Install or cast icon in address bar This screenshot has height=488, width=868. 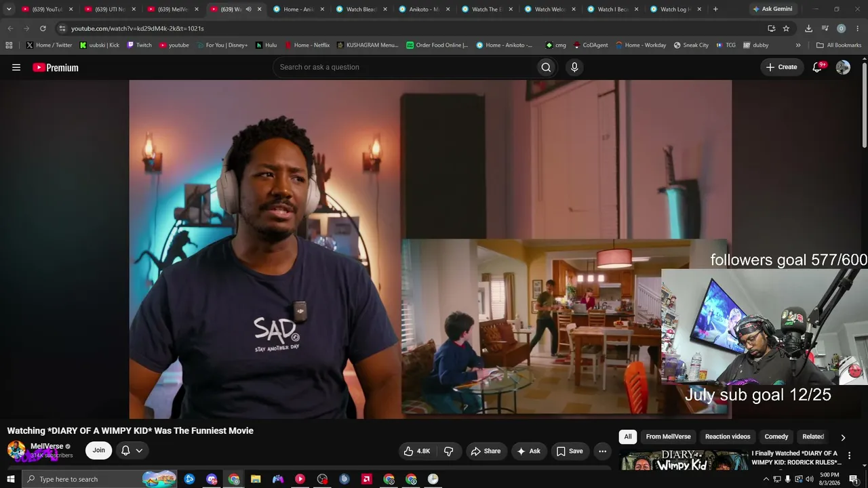pyautogui.click(x=771, y=28)
